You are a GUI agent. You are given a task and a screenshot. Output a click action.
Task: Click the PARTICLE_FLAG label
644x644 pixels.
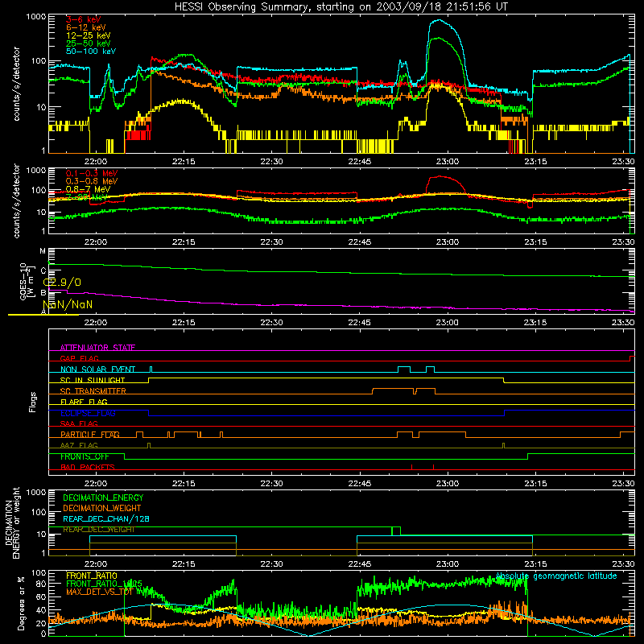[x=90, y=435]
